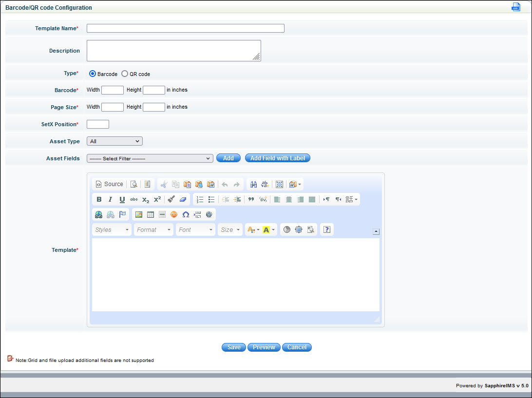
Task: Click inside the Template Name input field
Action: [x=185, y=28]
